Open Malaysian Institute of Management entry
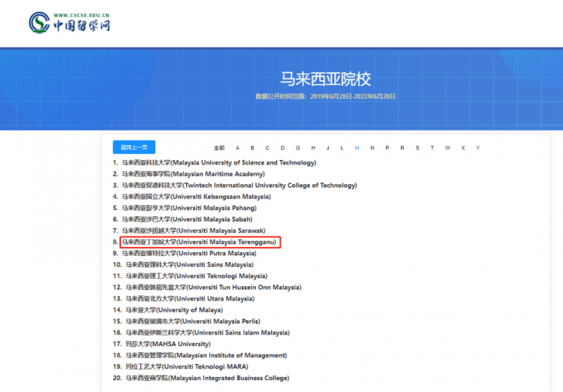The height and width of the screenshot is (392, 563). click(x=206, y=355)
